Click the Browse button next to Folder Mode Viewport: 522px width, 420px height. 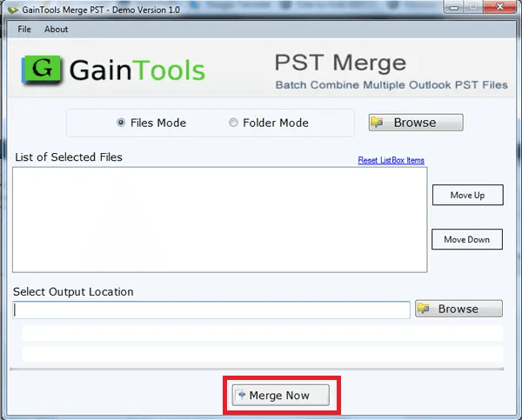[x=416, y=123]
